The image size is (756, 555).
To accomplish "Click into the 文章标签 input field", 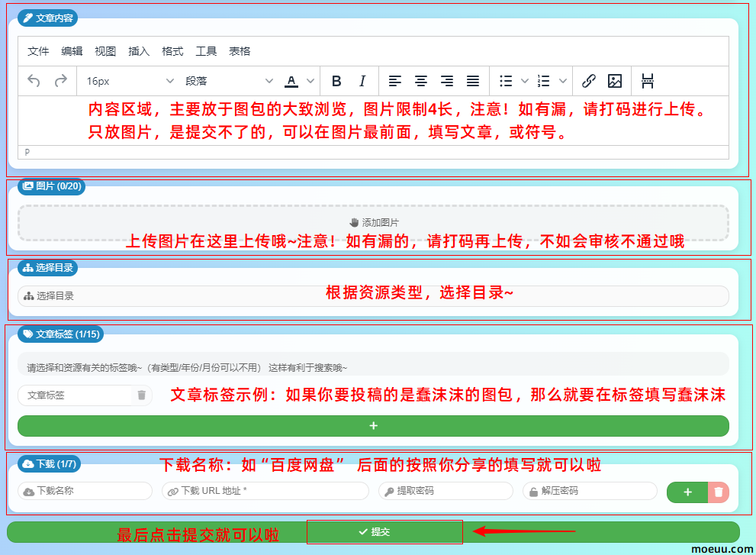I will point(75,395).
